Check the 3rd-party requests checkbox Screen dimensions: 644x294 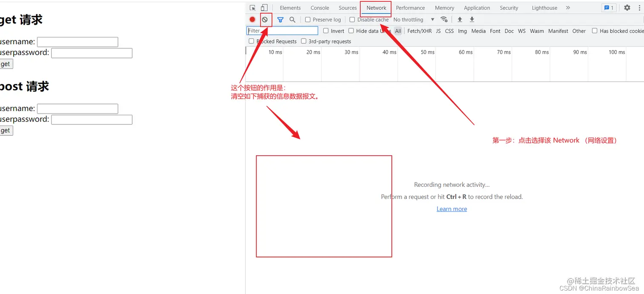coord(304,41)
